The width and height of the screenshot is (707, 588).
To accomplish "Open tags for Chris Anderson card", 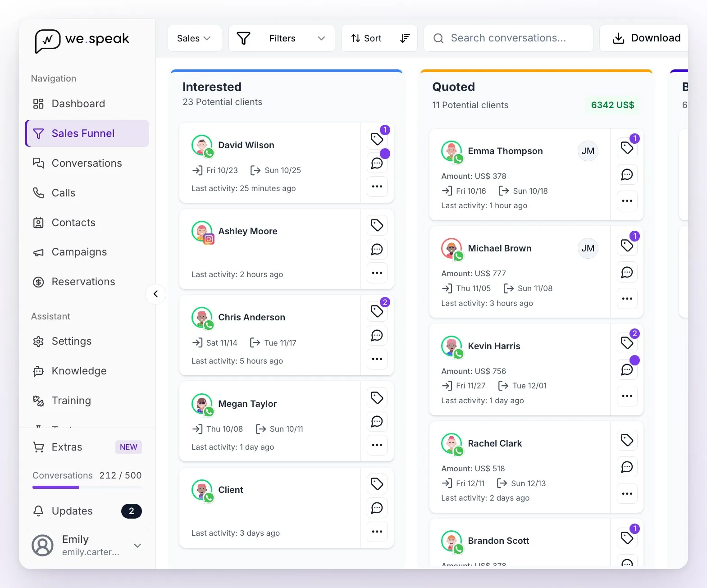I will (x=377, y=311).
